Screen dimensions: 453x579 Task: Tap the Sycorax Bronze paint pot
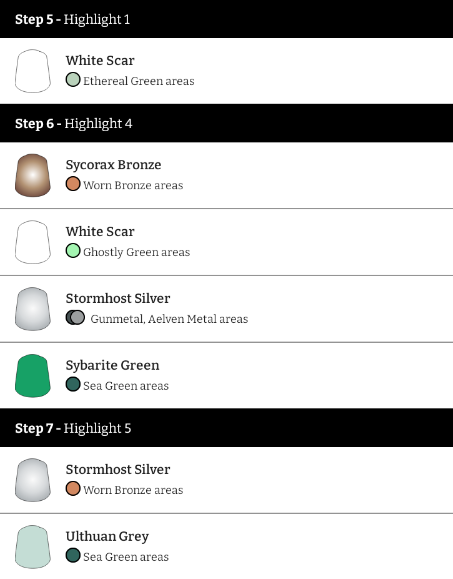tap(33, 175)
